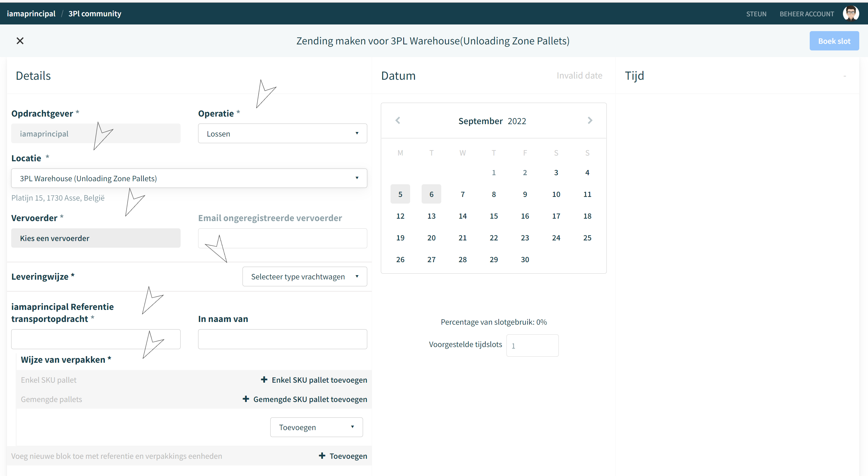
Task: Select September 27 in the calendar
Action: 431,259
